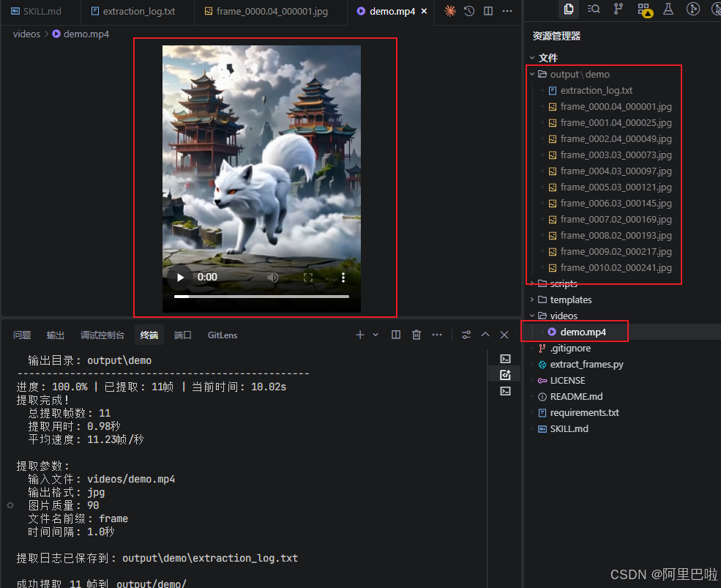Select the Explorer view icon
This screenshot has height=588, width=721.
[x=570, y=10]
